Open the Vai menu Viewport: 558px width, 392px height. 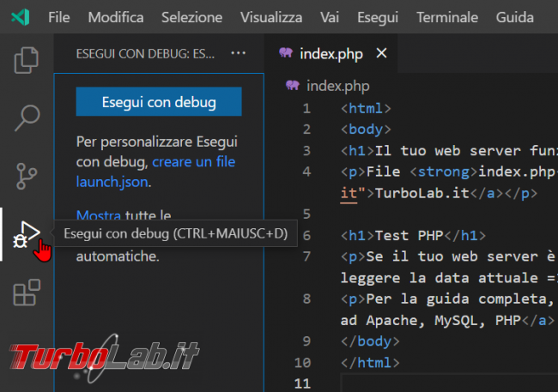tap(330, 17)
